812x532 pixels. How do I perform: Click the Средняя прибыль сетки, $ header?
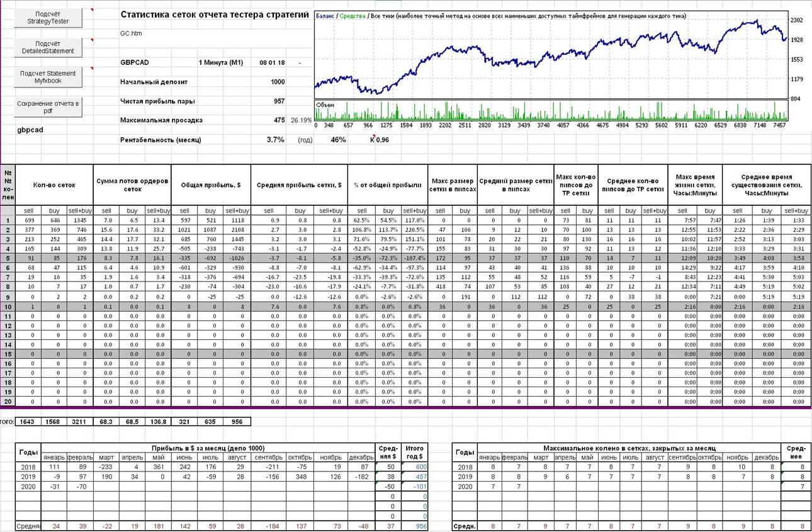(298, 185)
